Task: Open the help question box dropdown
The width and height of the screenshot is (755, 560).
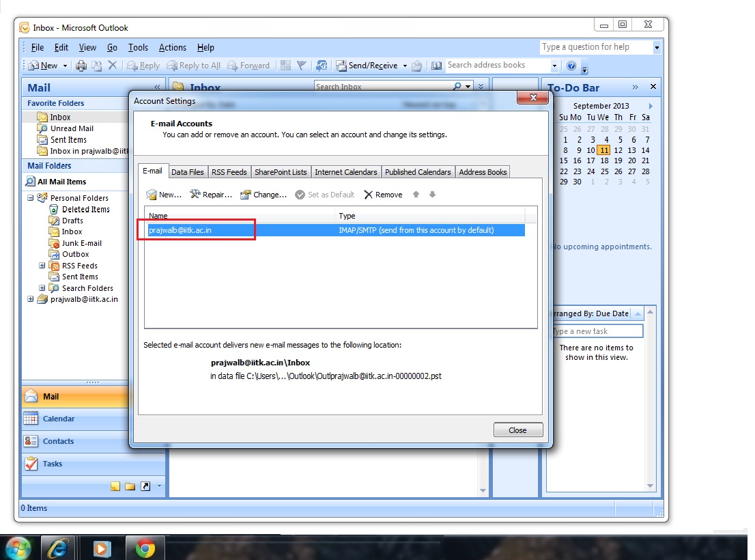Action: coord(656,47)
